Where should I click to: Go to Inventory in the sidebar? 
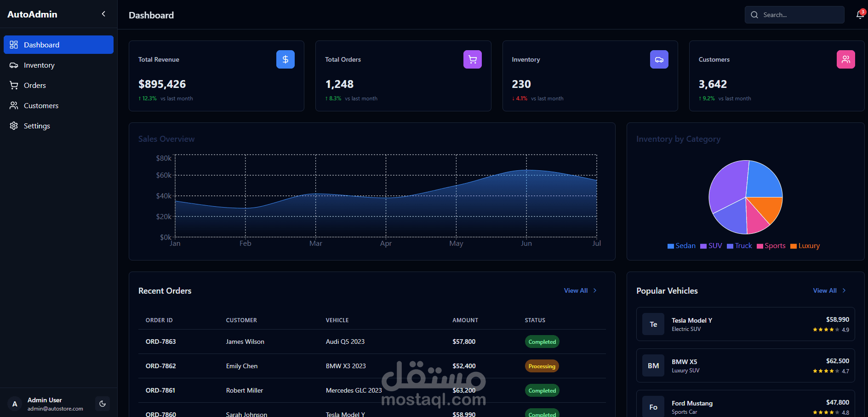[58, 65]
